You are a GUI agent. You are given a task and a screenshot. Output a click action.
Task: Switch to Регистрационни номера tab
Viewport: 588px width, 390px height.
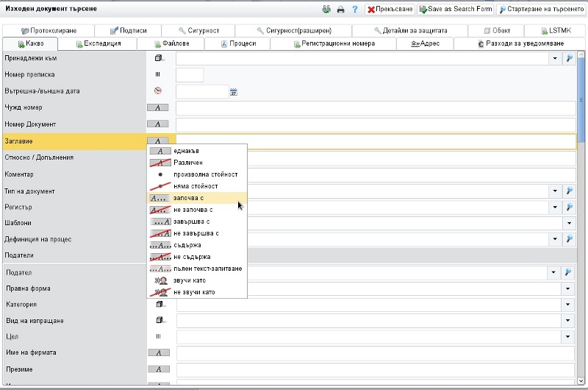[334, 43]
